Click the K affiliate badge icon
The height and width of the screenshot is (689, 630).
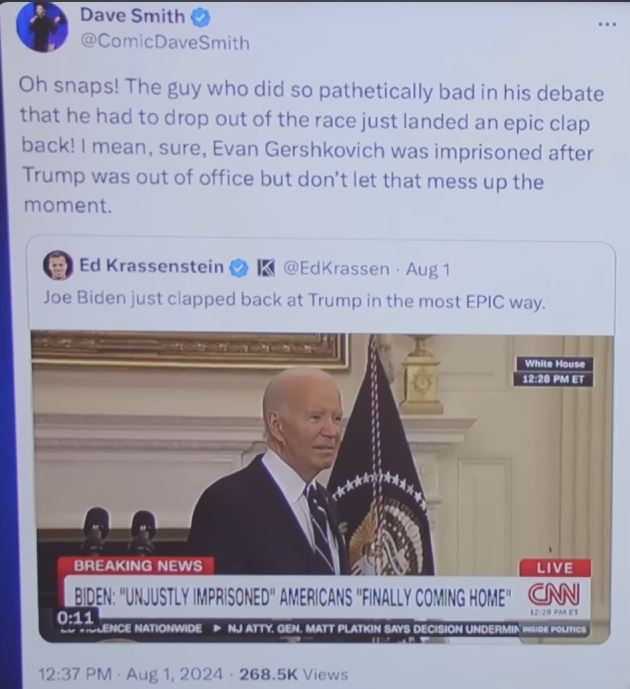tap(265, 268)
